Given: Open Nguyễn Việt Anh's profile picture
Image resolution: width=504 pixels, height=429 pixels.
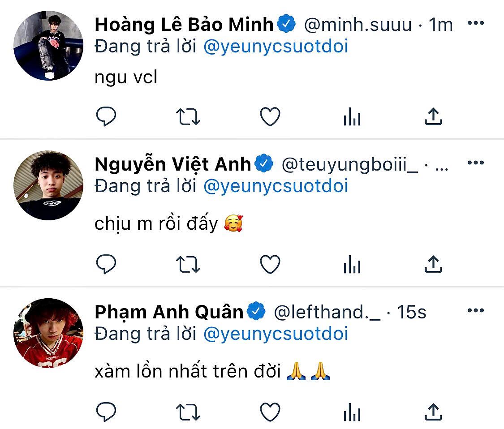Looking at the screenshot, I should (x=48, y=185).
